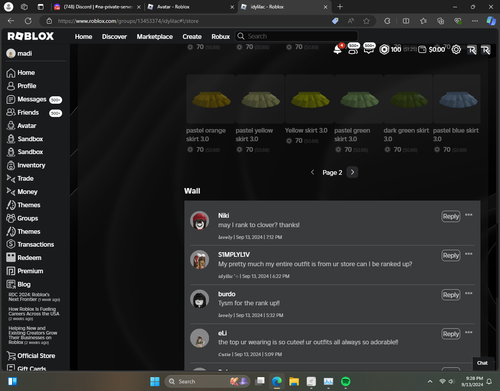
Task: Open Marketplace in the top navigation
Action: coord(155,37)
